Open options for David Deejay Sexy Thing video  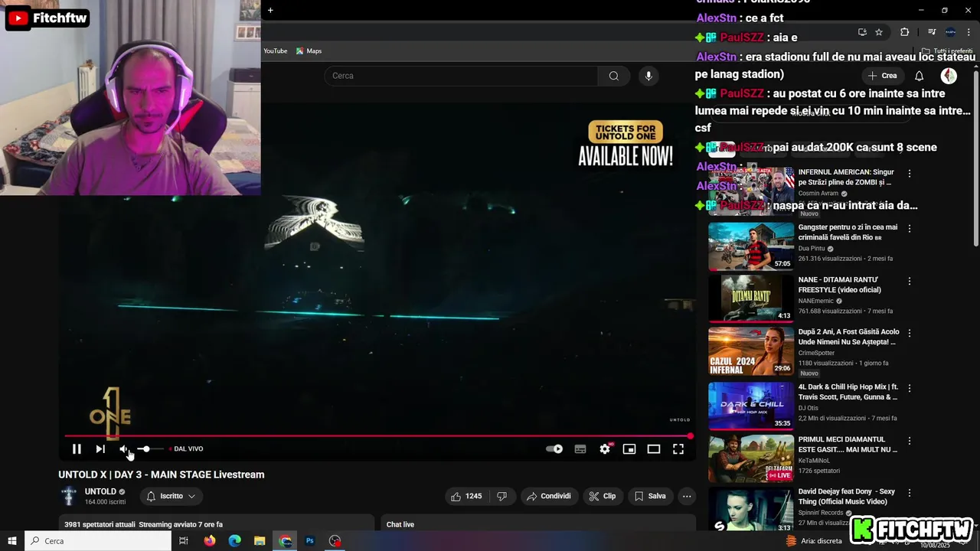(910, 494)
